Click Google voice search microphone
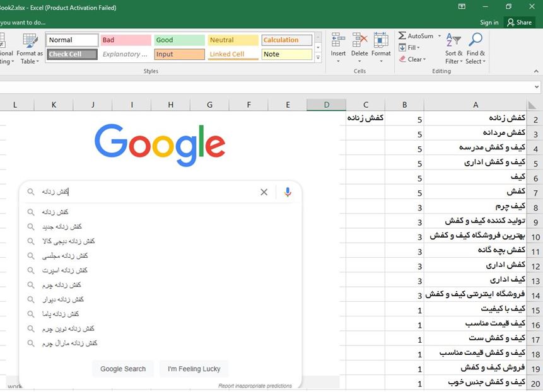Screen dimensions: 543x392 (x=288, y=192)
